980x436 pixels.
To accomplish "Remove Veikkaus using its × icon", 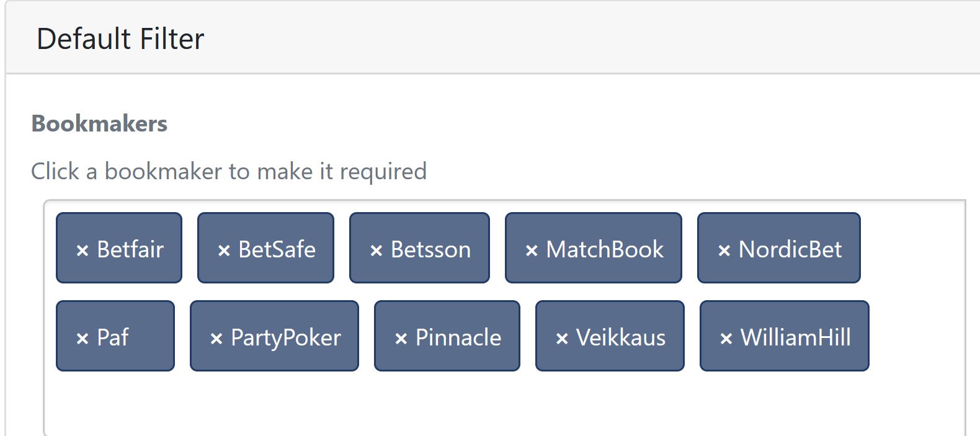I will tap(562, 339).
